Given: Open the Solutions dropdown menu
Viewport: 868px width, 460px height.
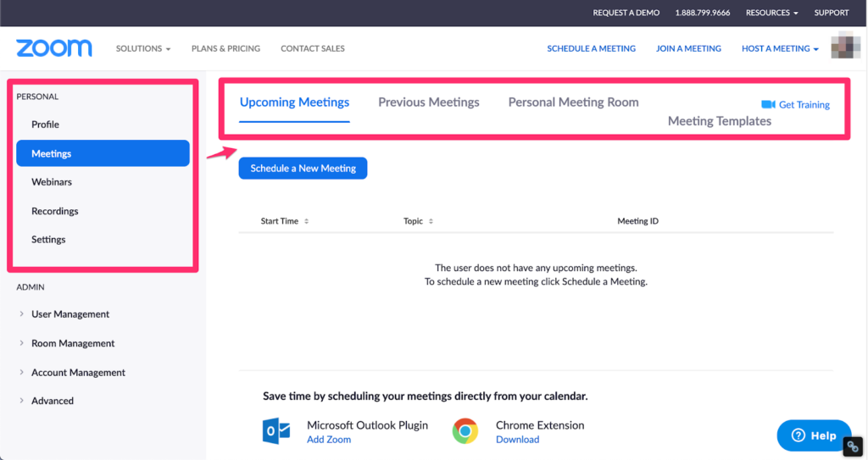Looking at the screenshot, I should (x=143, y=48).
